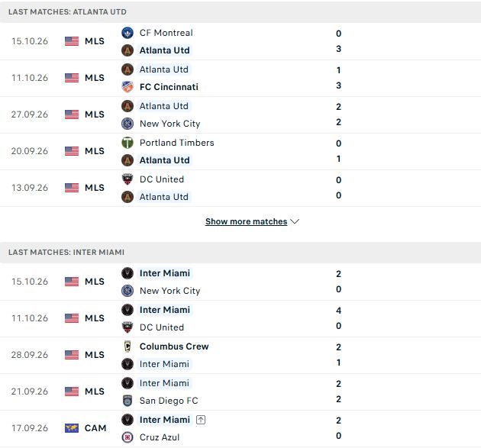Click the MLS league label for 15.10.26 Atlanta match
481x448 pixels.
(x=95, y=41)
